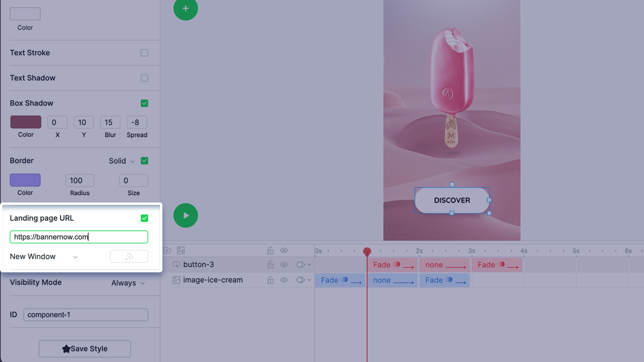
Task: Toggle lock-all icon in timeline header
Action: point(271,251)
